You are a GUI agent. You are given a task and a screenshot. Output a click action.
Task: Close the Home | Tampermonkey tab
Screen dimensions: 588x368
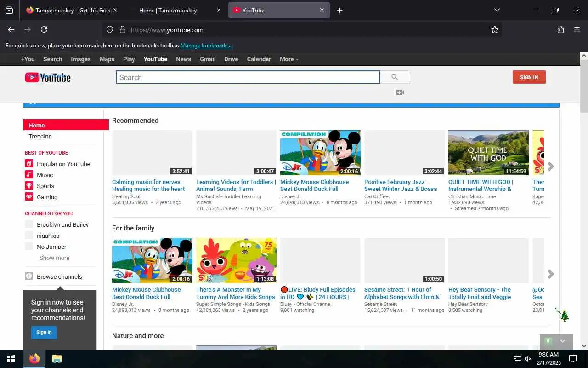pos(219,10)
